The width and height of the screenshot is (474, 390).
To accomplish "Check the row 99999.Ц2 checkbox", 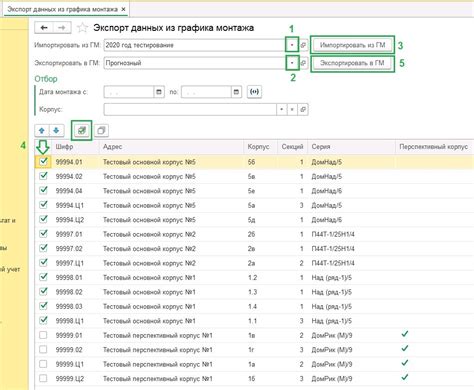I will 43,378.
